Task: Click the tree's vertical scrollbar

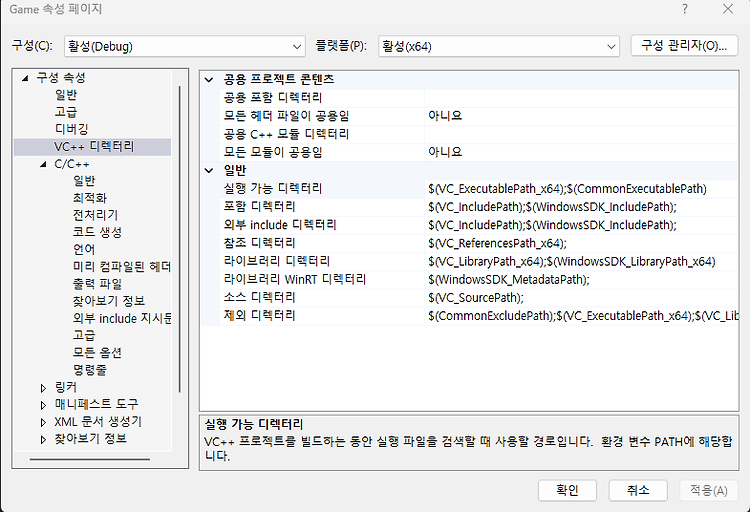Action: [180, 239]
